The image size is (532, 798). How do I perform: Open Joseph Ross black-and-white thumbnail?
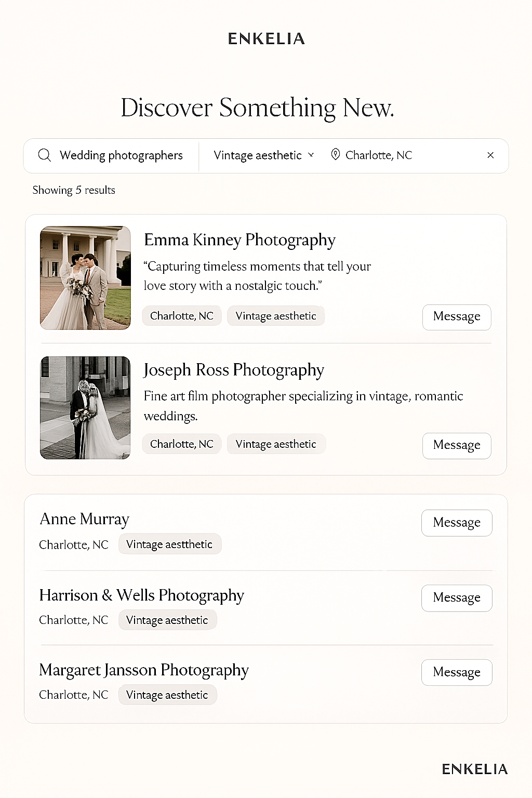click(85, 408)
